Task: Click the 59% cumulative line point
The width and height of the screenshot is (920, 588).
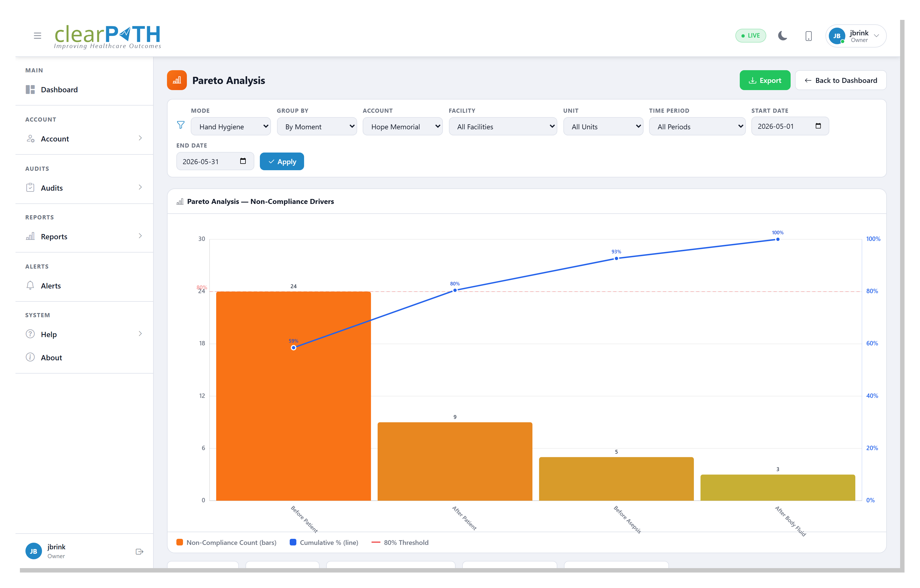Action: (x=293, y=347)
